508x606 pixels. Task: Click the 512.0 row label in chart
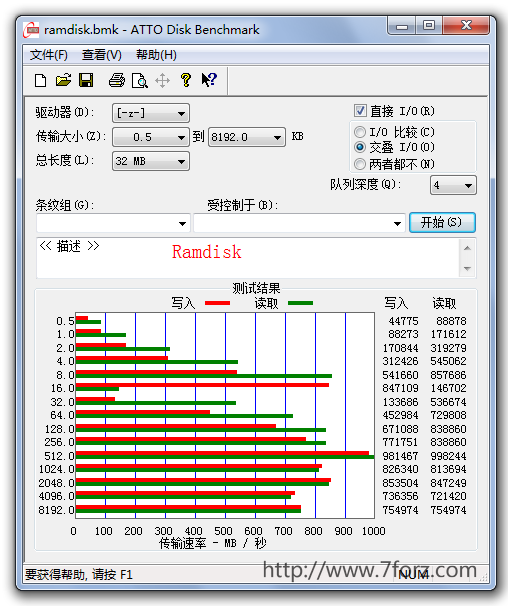(x=59, y=456)
